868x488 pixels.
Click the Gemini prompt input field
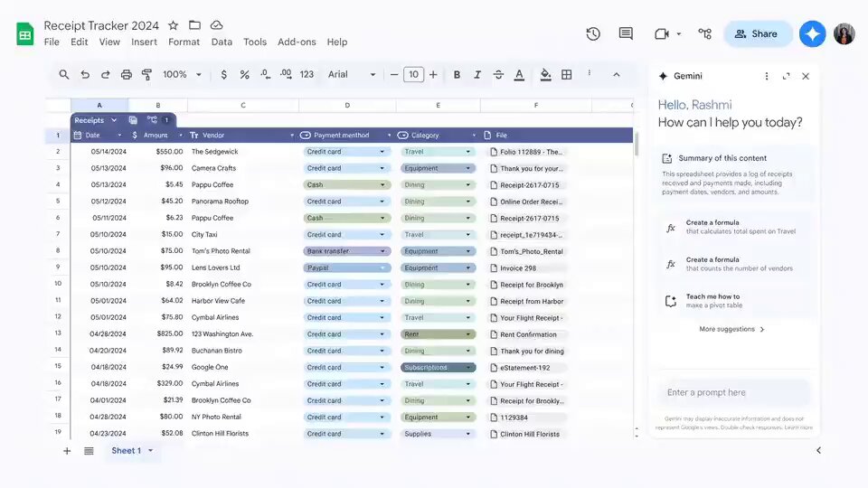tap(733, 392)
